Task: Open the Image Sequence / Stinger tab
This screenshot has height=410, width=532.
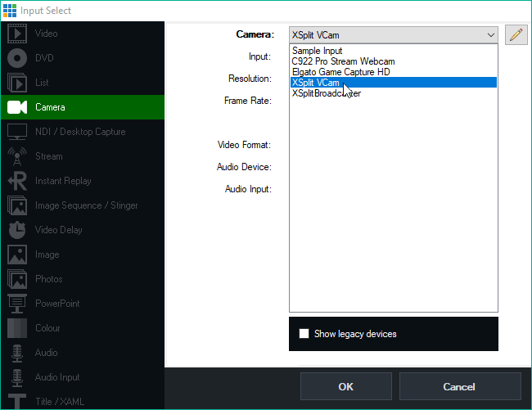Action: click(83, 205)
